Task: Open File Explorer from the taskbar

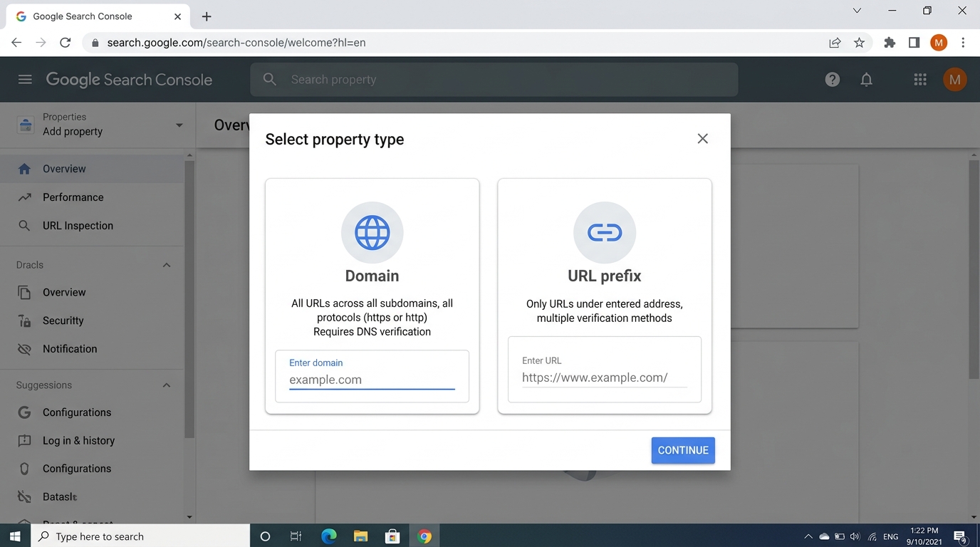Action: pos(360,536)
